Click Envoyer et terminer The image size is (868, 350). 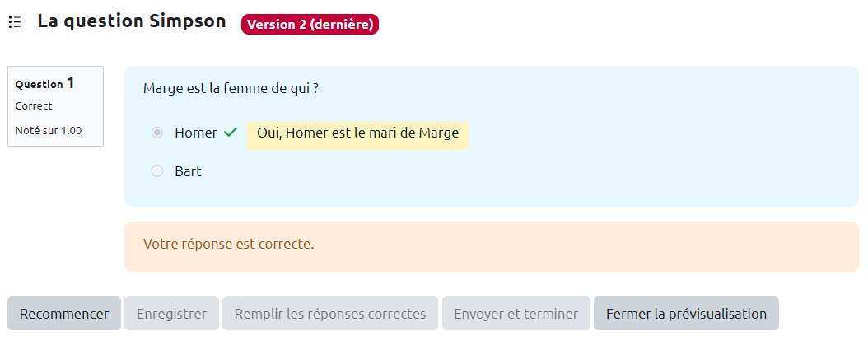[x=516, y=314]
